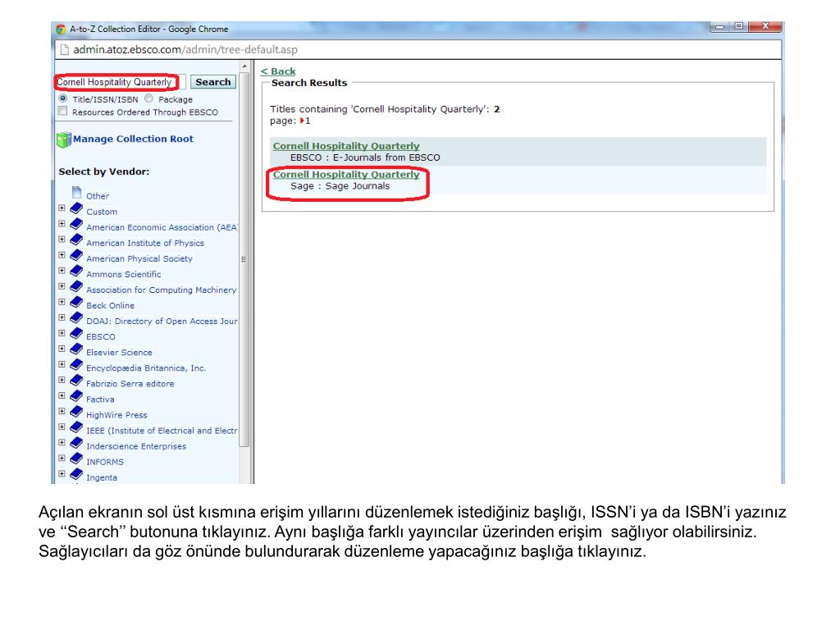Click the book icon beside Custom
Viewport: 840px width, 630px height.
[76, 208]
